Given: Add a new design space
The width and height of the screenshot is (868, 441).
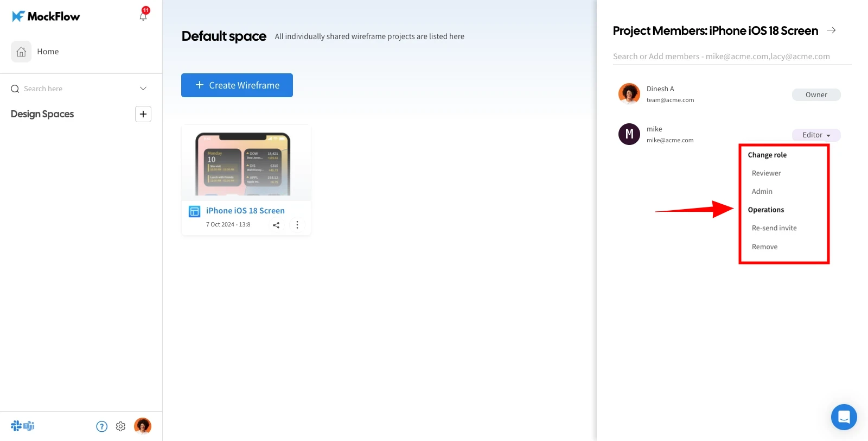Looking at the screenshot, I should pyautogui.click(x=143, y=114).
